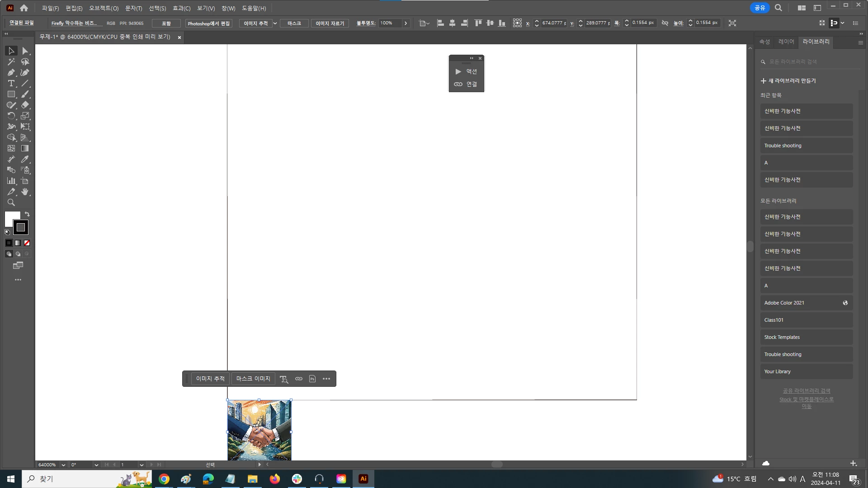Select the Eyedropper tool
The width and height of the screenshot is (868, 488).
(x=25, y=160)
